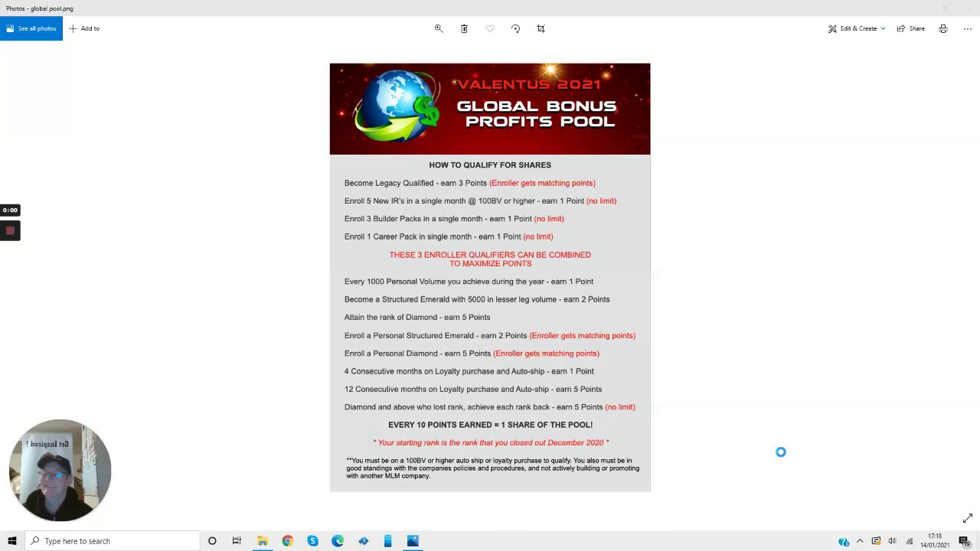Toggle full screen with diagonal arrow icon

pos(967,518)
